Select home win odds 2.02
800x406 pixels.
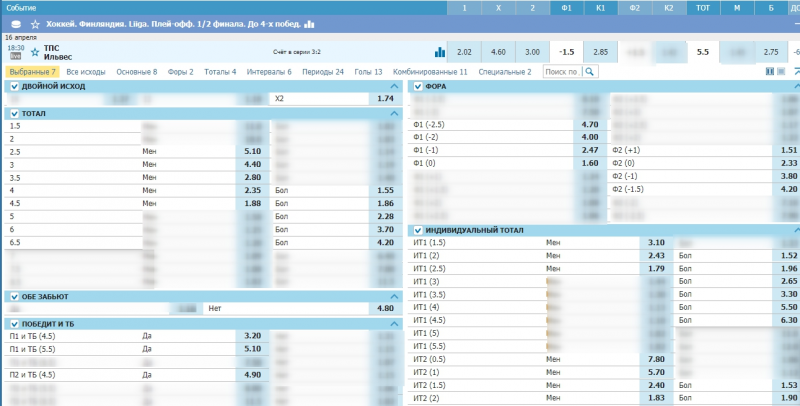coord(464,52)
